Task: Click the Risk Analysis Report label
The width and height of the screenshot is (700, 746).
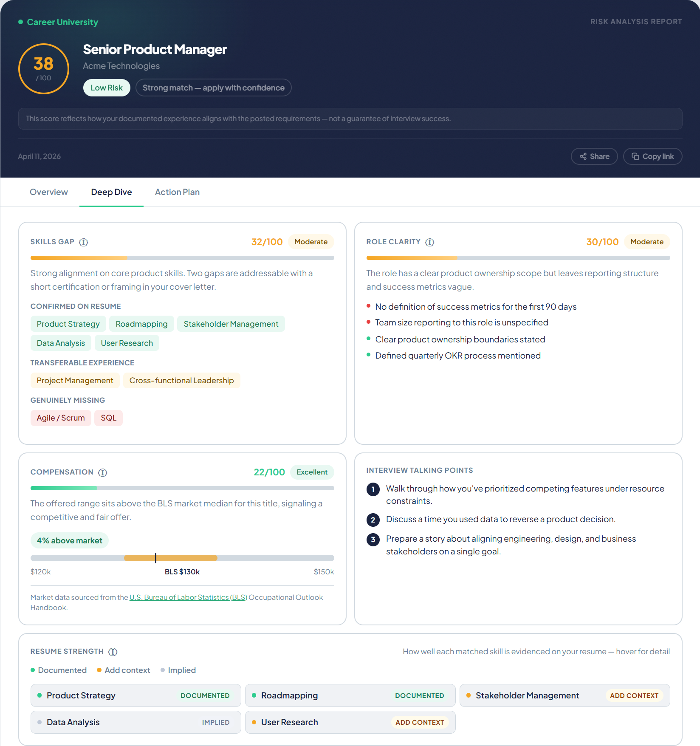Action: point(636,22)
